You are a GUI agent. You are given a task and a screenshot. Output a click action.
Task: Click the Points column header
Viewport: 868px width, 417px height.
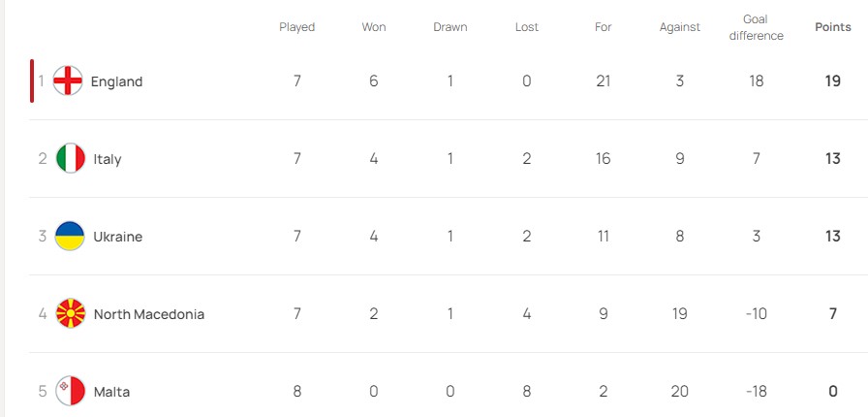point(833,27)
